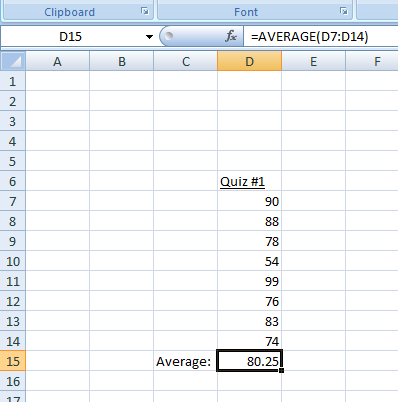Select column E header
The image size is (398, 402).
(313, 61)
